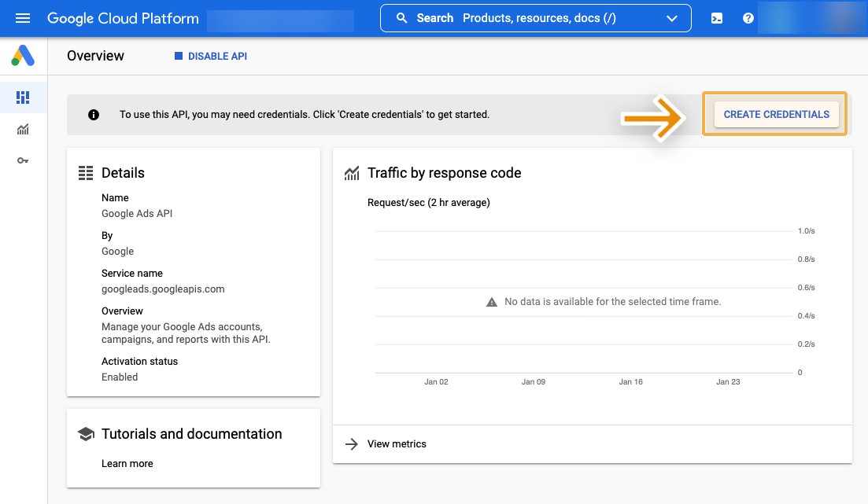Open the View metrics link
This screenshot has width=868, height=504.
pos(397,444)
